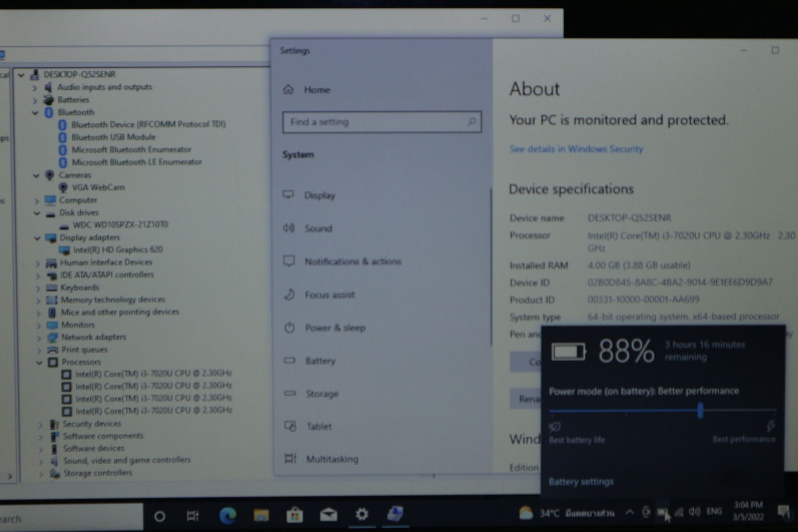
Task: Select WDC WD10SPZX-21Z10T0 disk drive
Action: 120,225
